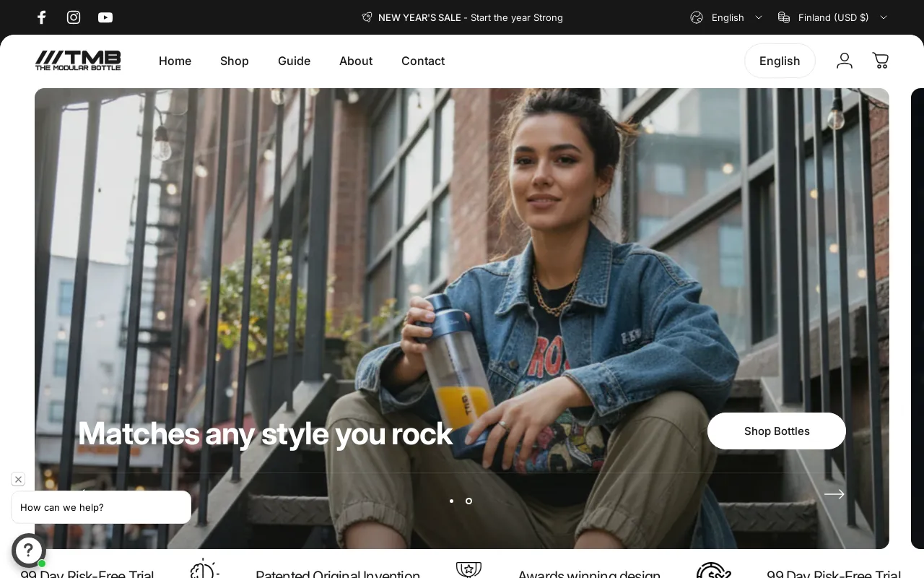Expand the English language dropdown in top bar
The height and width of the screenshot is (578, 924).
(x=727, y=17)
